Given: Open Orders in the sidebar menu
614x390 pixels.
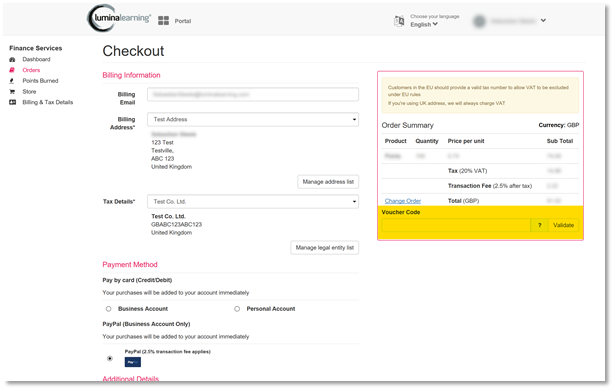Looking at the screenshot, I should tap(31, 70).
